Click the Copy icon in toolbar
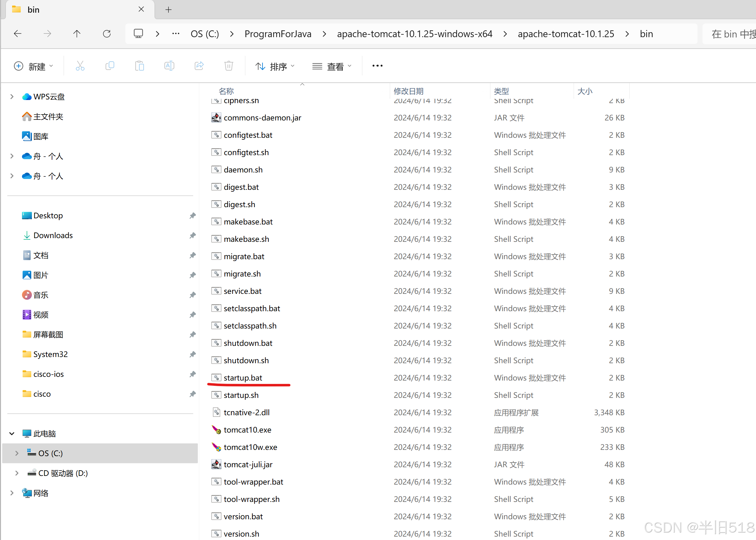Screen dimensions: 756x540 pyautogui.click(x=110, y=66)
